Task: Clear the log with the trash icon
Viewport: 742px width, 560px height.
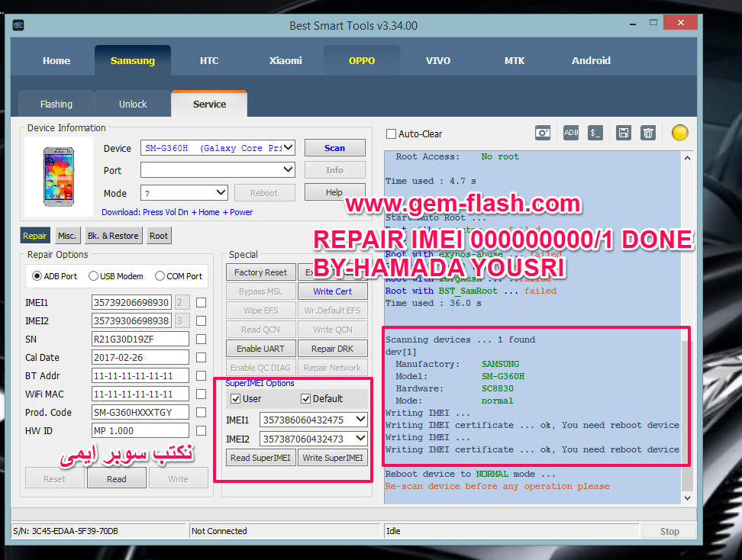Action: coord(648,133)
